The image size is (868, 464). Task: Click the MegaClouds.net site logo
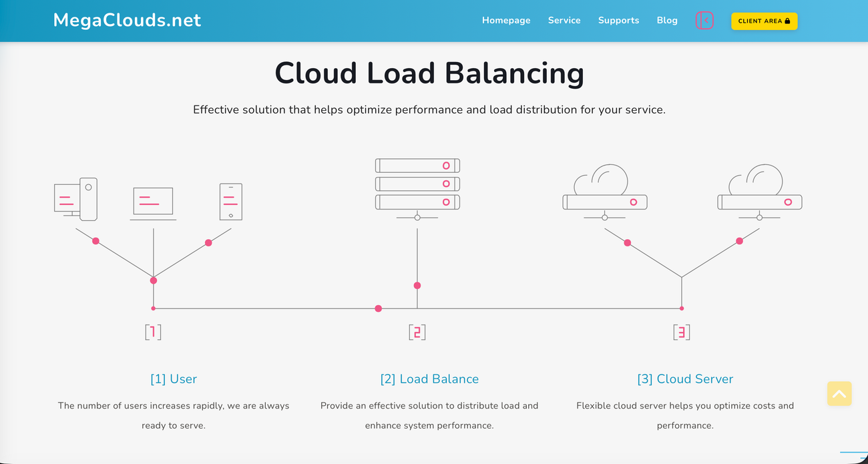click(x=127, y=20)
